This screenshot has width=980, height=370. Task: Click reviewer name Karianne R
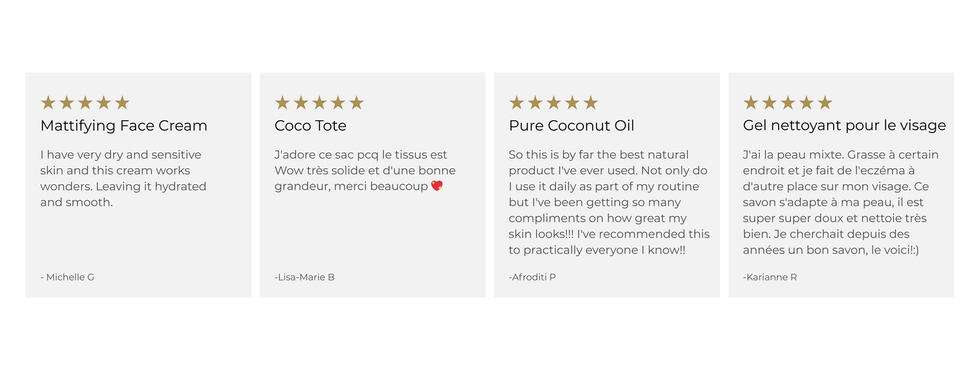[x=770, y=277]
